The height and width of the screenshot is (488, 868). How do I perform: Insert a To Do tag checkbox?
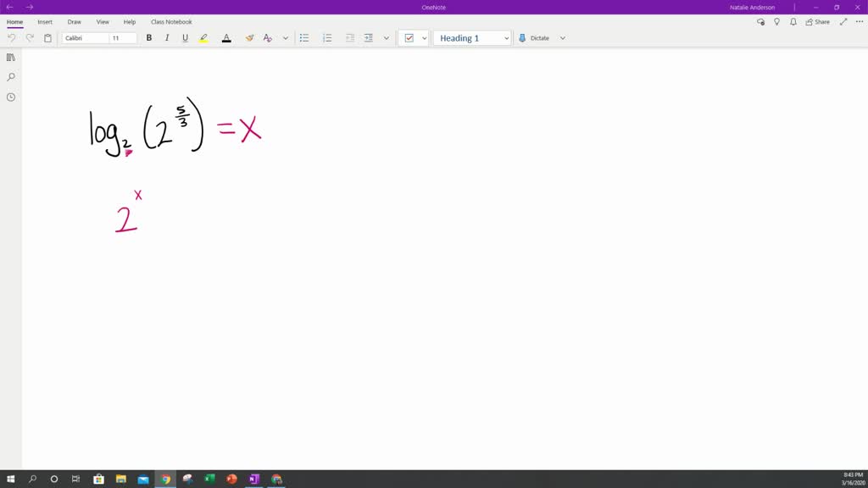pyautogui.click(x=408, y=37)
